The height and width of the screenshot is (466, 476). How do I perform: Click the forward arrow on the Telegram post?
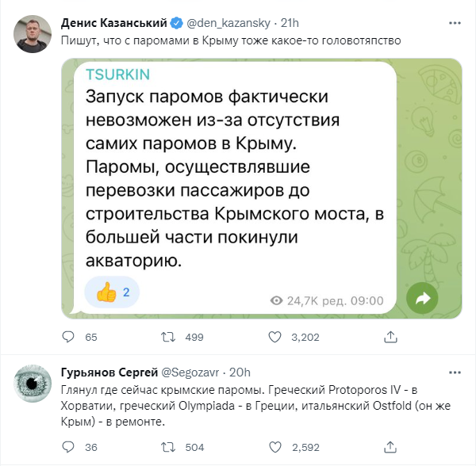423,299
